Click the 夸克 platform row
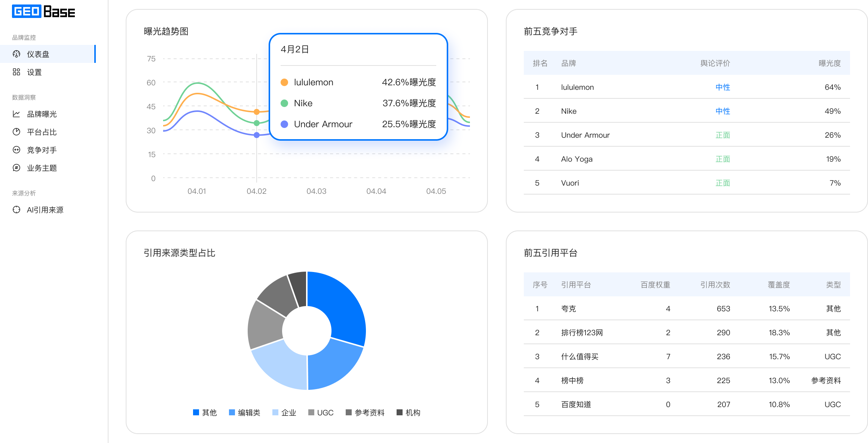This screenshot has width=868, height=443. [x=687, y=308]
